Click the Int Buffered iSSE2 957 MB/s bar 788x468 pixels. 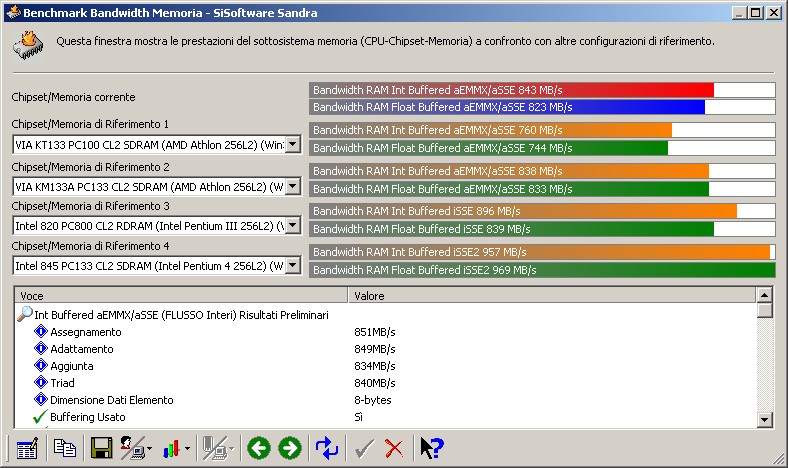542,252
